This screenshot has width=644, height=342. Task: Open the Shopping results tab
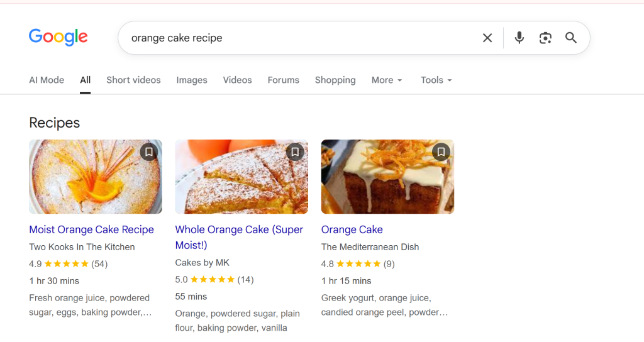pos(335,80)
